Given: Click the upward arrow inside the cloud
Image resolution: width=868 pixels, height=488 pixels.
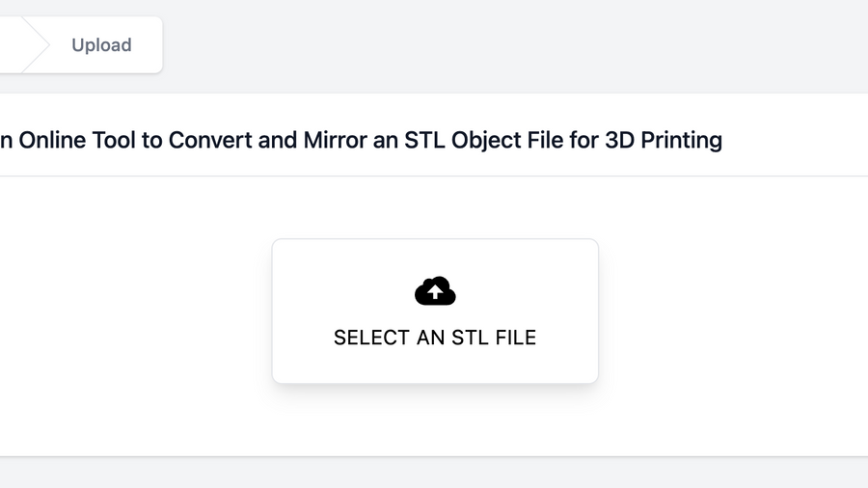Looking at the screenshot, I should pyautogui.click(x=435, y=293).
